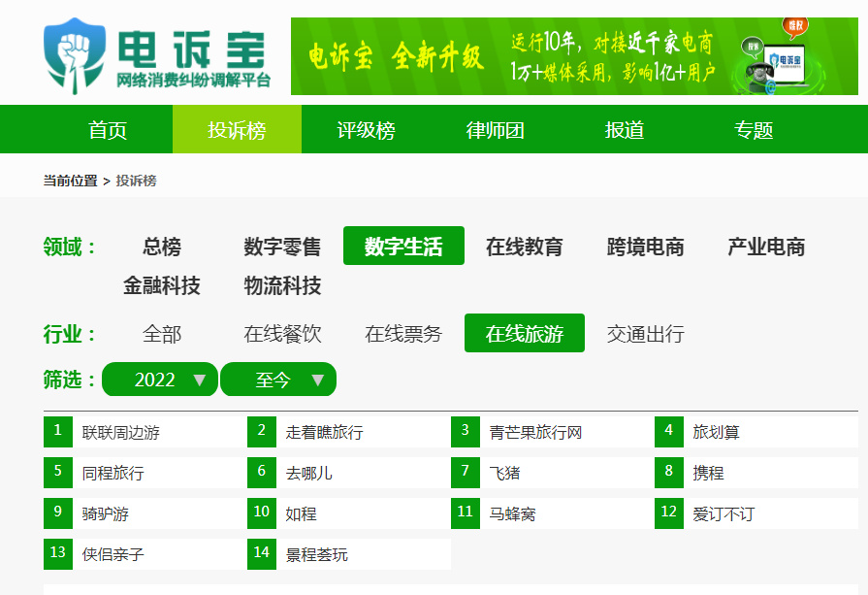Open rank 3 青芒果旅行网

pyautogui.click(x=553, y=432)
